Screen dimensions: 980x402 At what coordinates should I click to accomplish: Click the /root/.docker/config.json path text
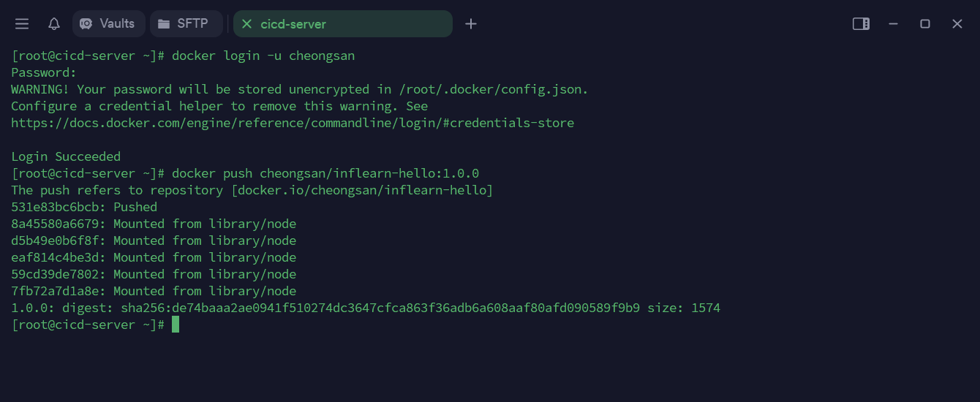coord(494,89)
